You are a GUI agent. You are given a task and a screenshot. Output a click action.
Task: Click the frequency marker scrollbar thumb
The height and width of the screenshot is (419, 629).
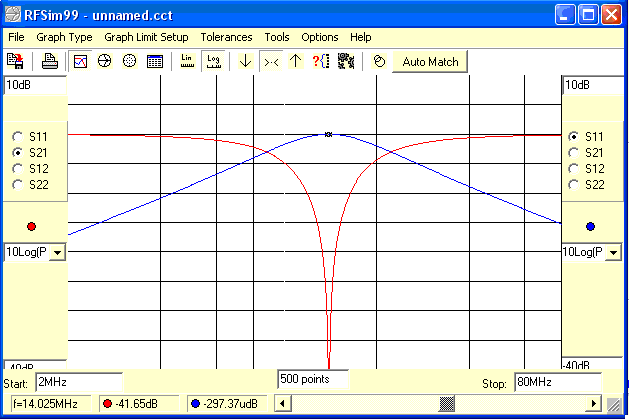[447, 403]
